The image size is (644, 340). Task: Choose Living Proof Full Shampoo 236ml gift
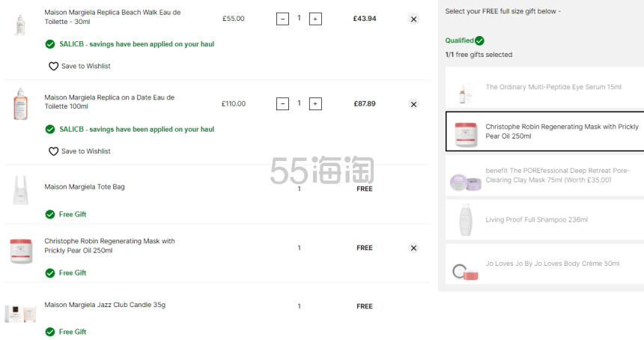pos(544,219)
